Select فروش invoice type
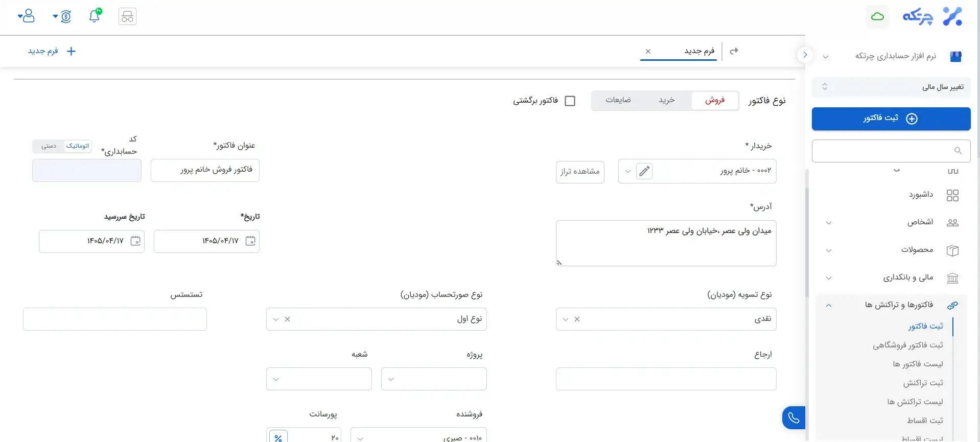This screenshot has height=442, width=980. click(x=715, y=100)
